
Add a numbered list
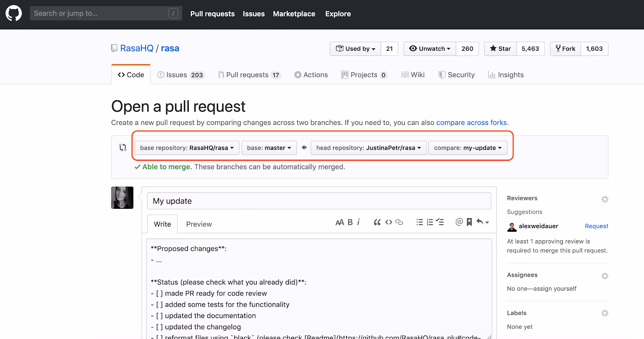[430, 222]
